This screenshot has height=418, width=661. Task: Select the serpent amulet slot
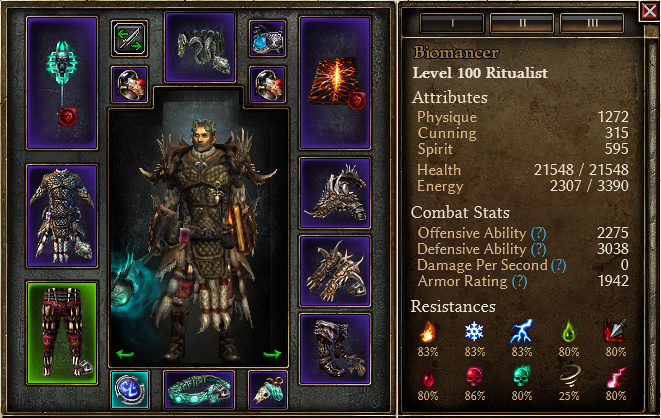(x=200, y=47)
